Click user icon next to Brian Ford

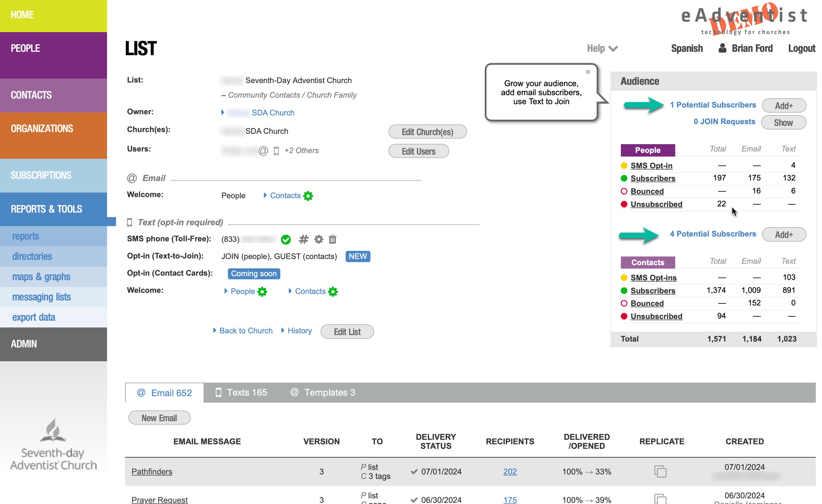click(722, 48)
